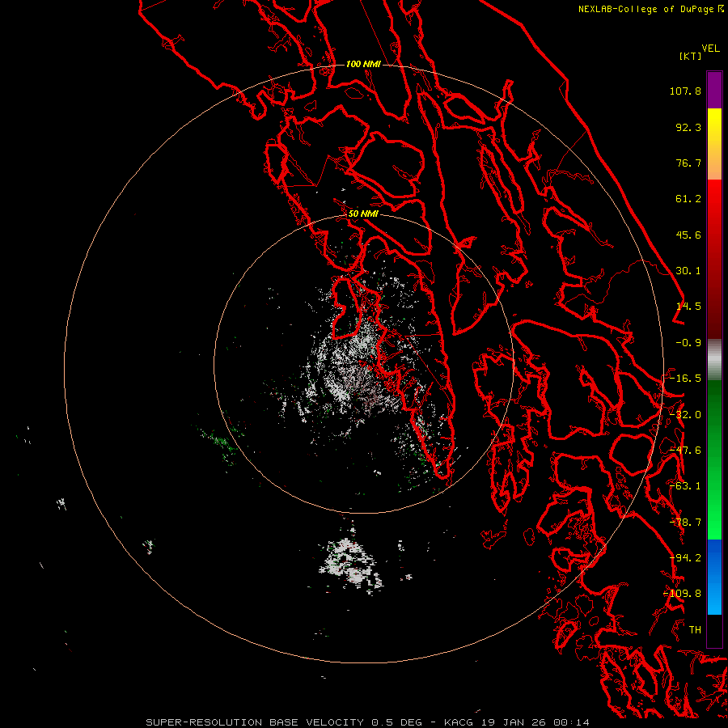Click the -94.2 scale value

point(685,558)
